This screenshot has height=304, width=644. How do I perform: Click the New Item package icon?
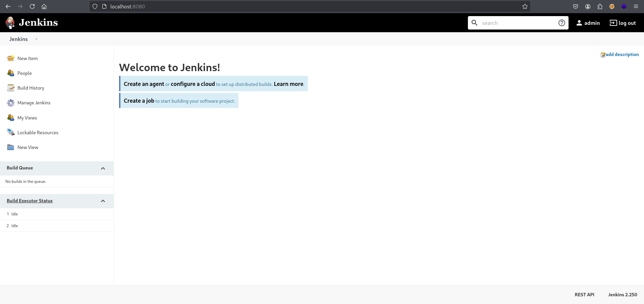(11, 58)
